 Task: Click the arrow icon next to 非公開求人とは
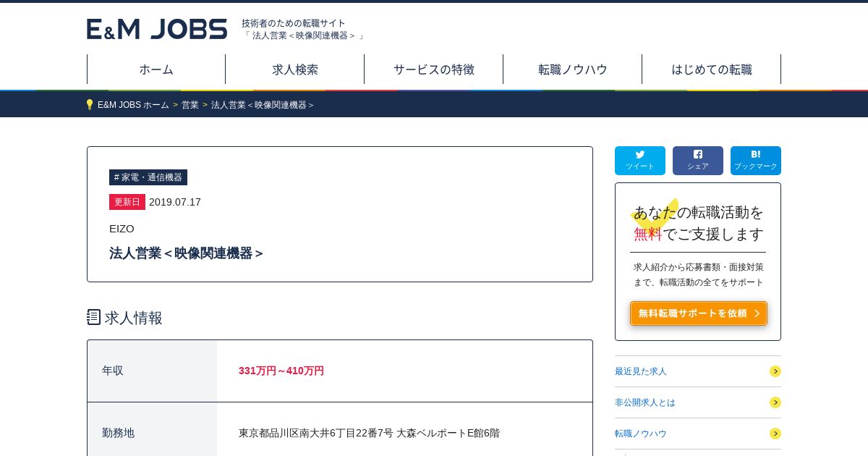point(775,402)
